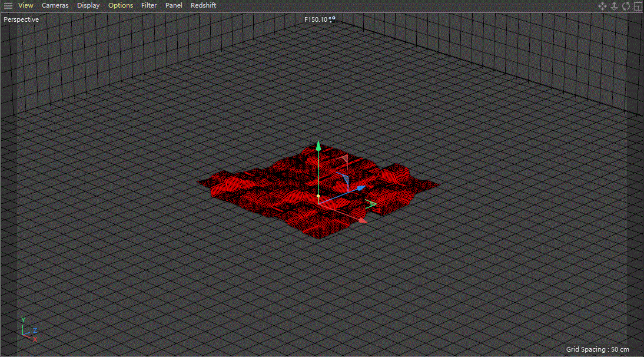Screen dimensions: 644x357
Task: Click the Perspective view label
Action: coord(21,19)
